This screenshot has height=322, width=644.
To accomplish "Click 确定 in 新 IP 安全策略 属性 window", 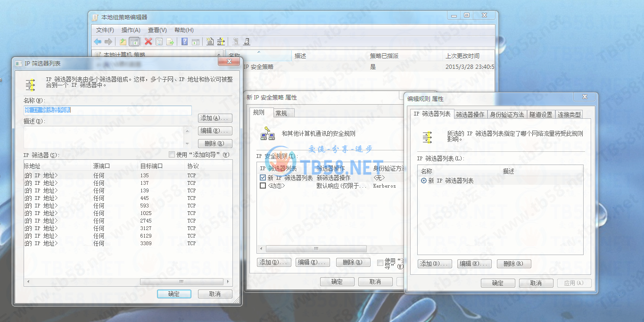I will 337,282.
